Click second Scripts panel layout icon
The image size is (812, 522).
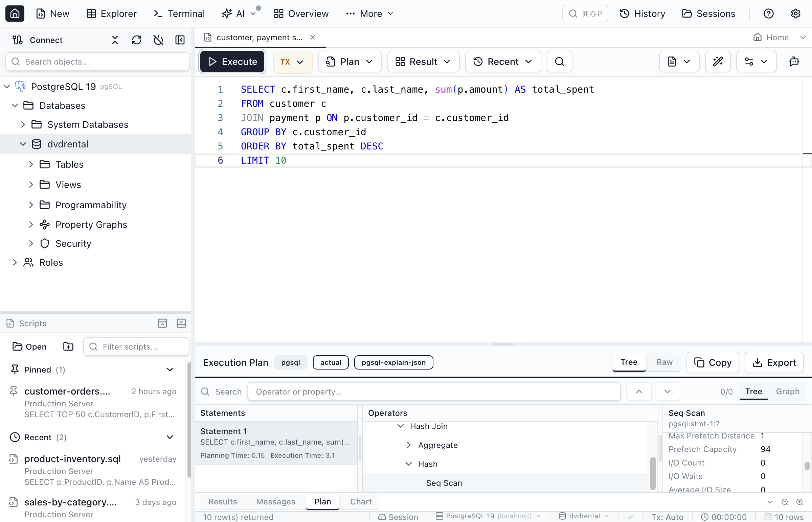tap(181, 323)
